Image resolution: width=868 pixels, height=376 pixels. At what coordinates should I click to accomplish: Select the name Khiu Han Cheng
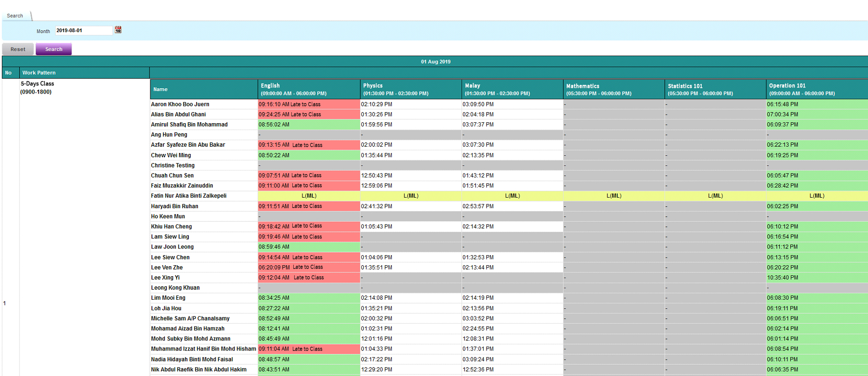tap(171, 226)
